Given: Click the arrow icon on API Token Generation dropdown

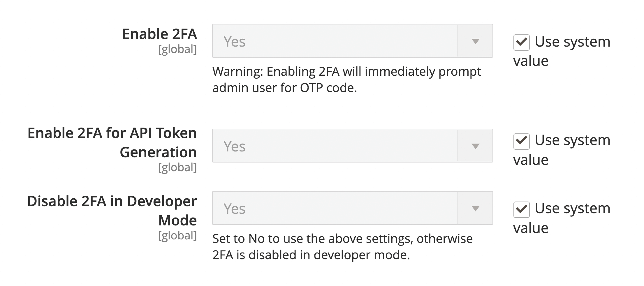Looking at the screenshot, I should pyautogui.click(x=475, y=146).
